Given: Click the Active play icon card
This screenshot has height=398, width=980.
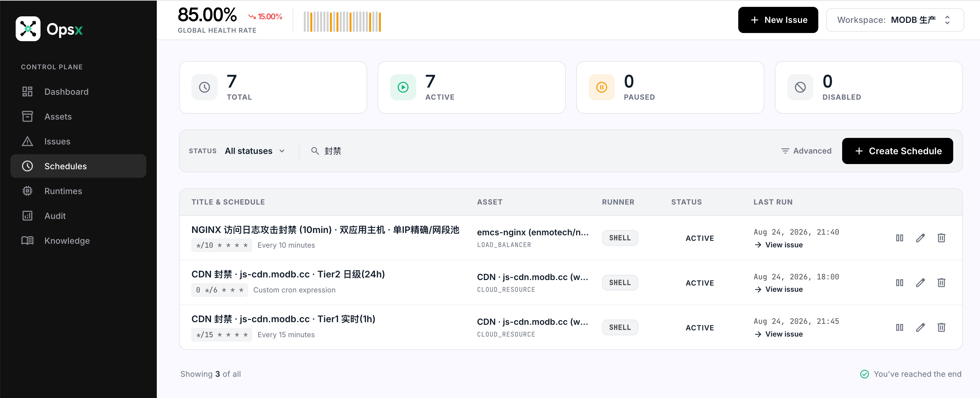Looking at the screenshot, I should [x=403, y=87].
